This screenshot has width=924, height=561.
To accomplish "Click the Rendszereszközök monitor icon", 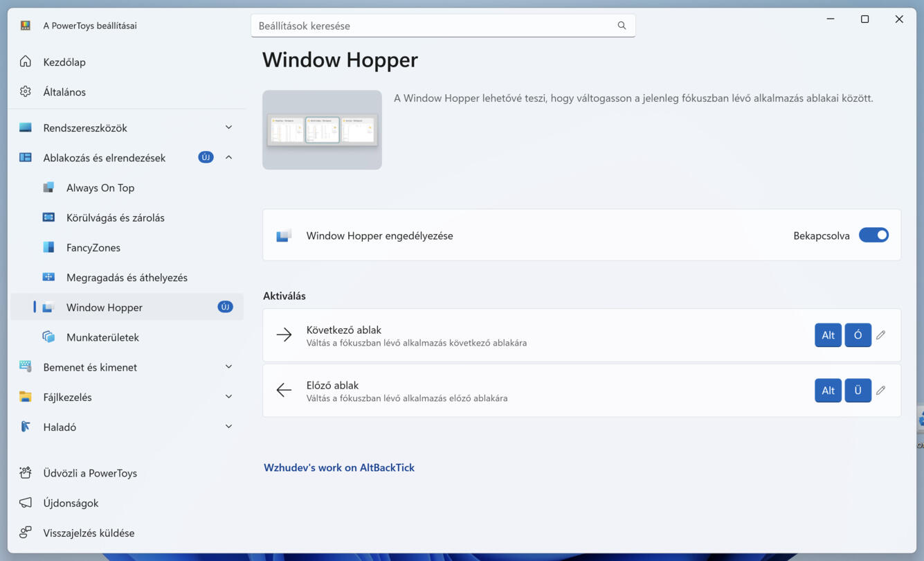I will [26, 127].
